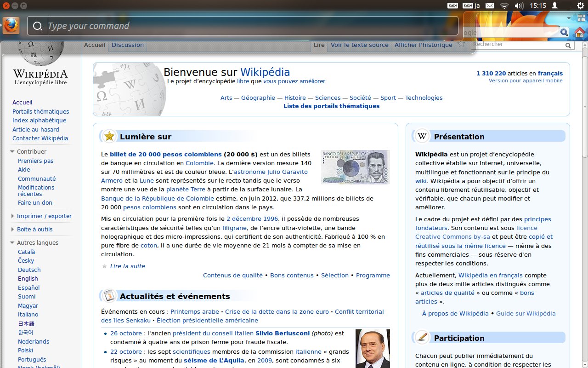588x368 pixels.
Task: Open the 26 octobre date link
Action: click(x=126, y=333)
